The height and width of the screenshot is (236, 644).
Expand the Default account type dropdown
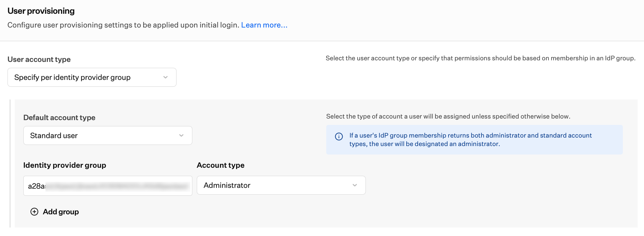108,135
